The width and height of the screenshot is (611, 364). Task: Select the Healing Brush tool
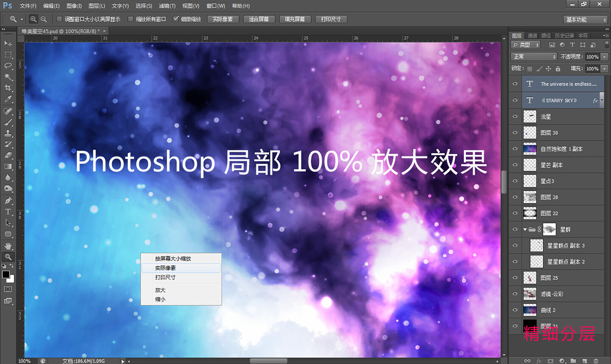(8, 111)
